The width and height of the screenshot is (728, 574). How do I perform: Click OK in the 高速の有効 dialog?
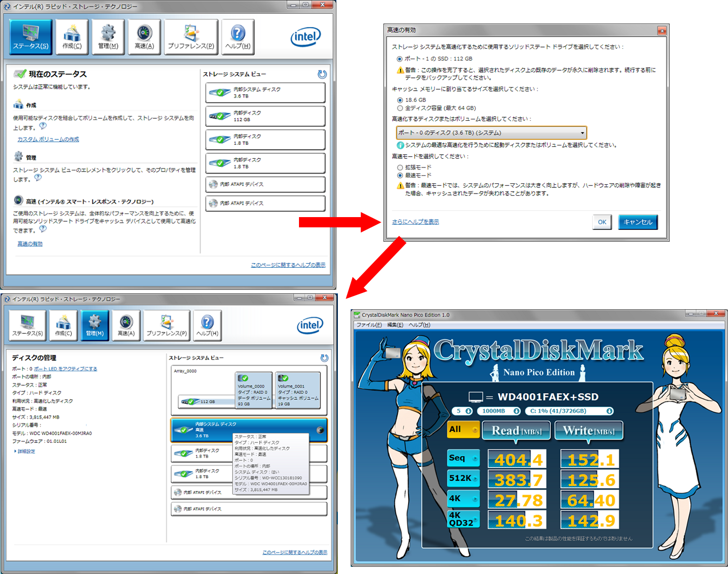pos(602,222)
